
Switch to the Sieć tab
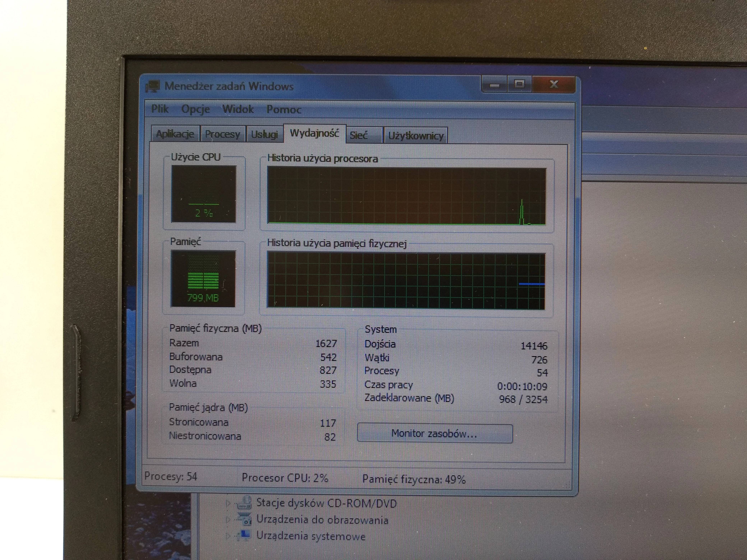pyautogui.click(x=364, y=135)
